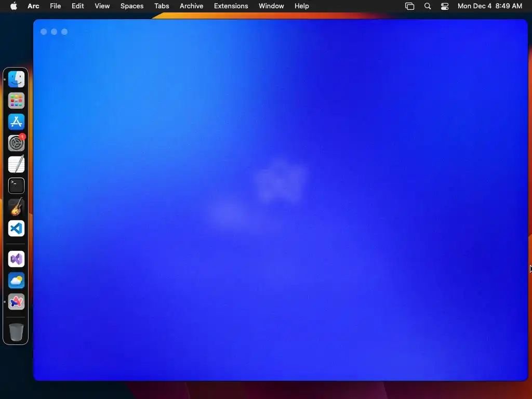Minimize the Arc window with middle traffic light
532x399 pixels.
[x=54, y=32]
